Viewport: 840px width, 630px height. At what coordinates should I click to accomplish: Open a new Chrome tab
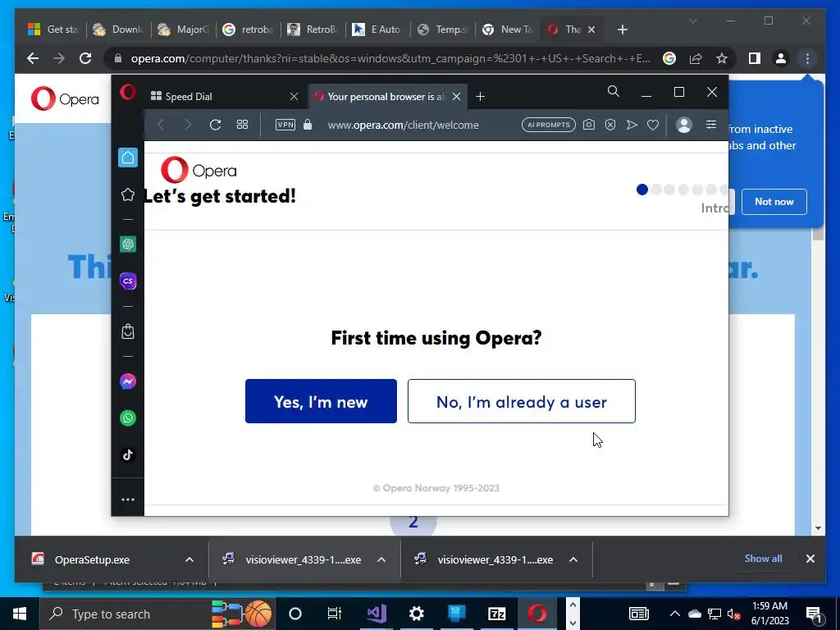pos(622,30)
